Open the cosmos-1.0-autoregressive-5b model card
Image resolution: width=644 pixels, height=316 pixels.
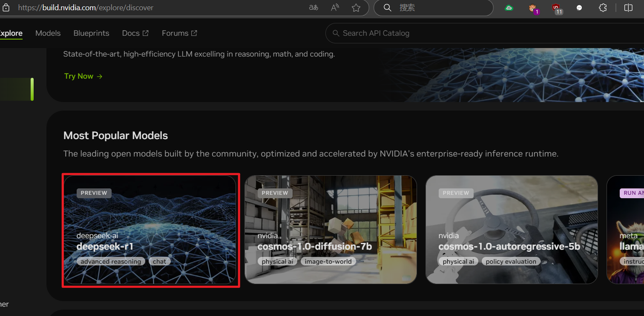pos(512,230)
